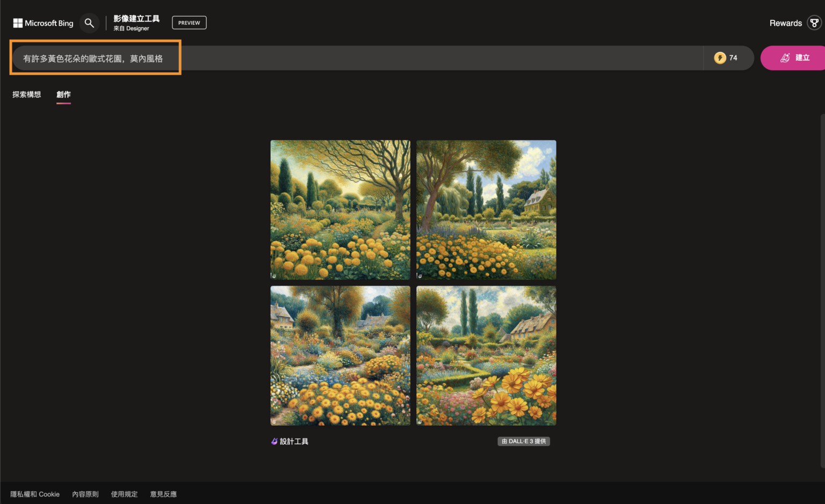Open the 內容原則 link
This screenshot has width=825, height=504.
85,494
